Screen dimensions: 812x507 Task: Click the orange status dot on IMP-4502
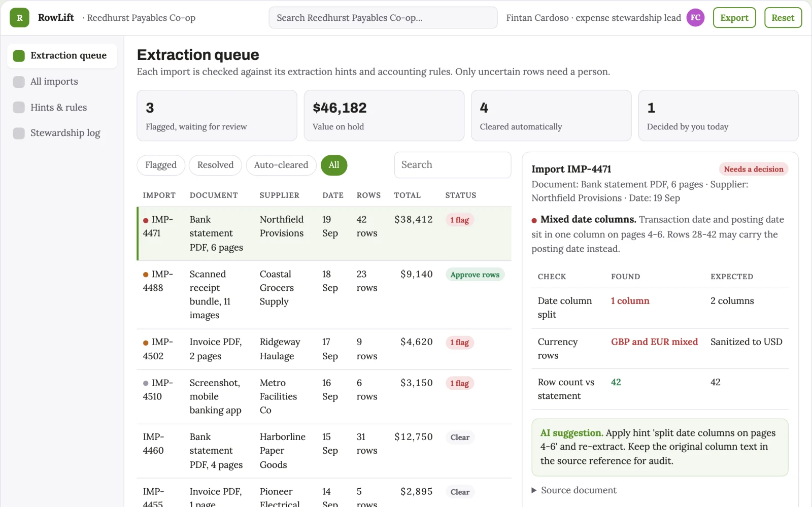click(146, 343)
